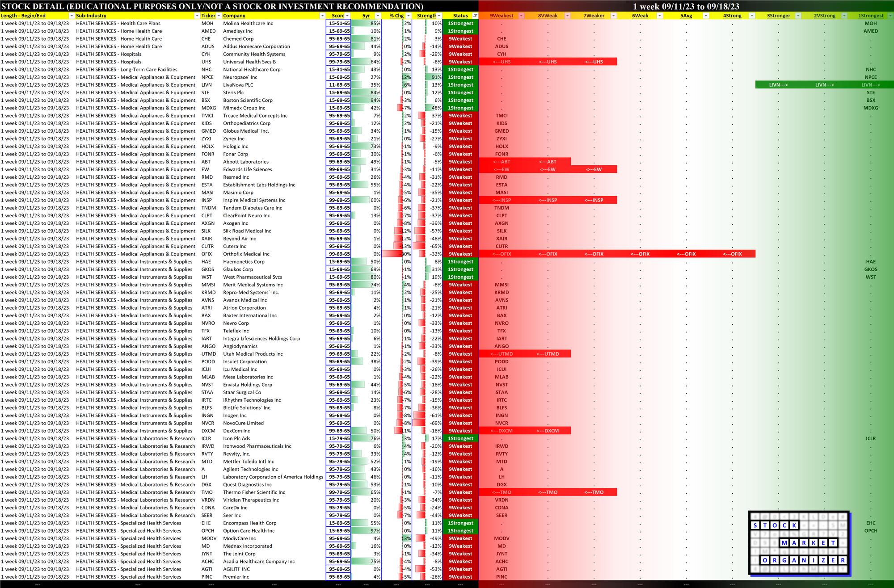Viewport: 894px width, 588px height.
Task: Click the Stock Market Organizer logo image
Action: pos(799,543)
